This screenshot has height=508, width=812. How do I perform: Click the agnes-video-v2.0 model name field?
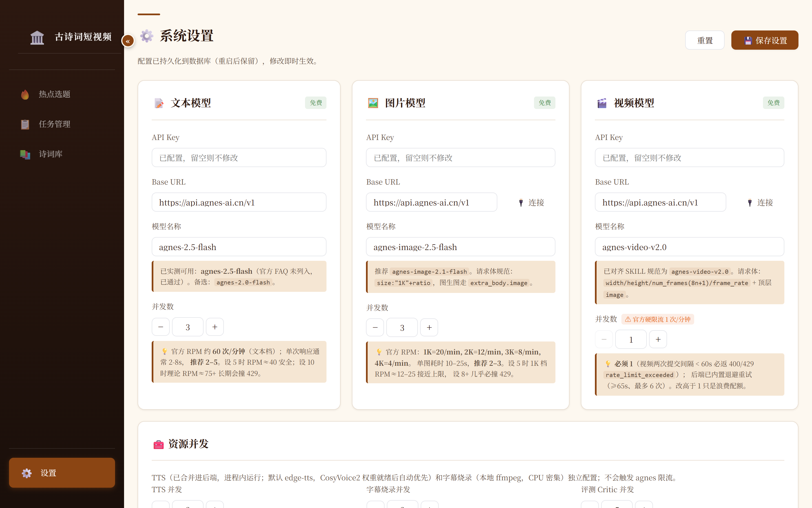coord(690,247)
